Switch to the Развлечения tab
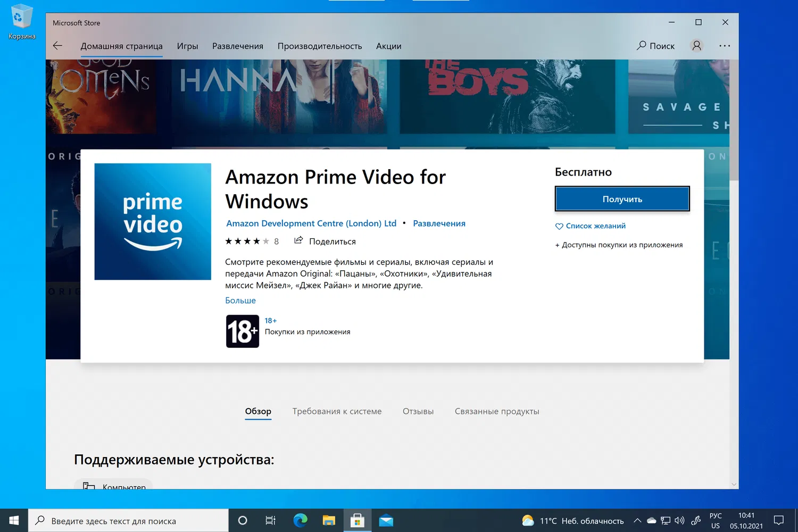Screen dimensions: 798x532 click(238, 46)
